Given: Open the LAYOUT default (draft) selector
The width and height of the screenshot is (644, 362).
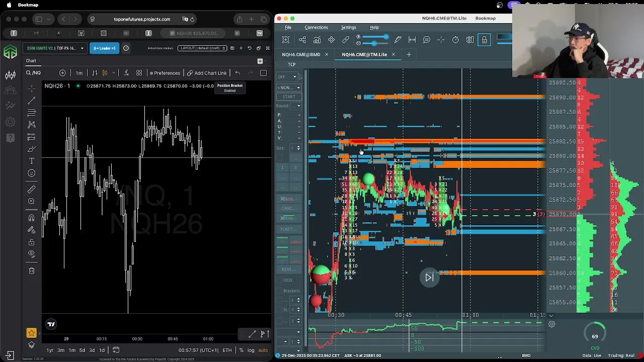Looking at the screenshot, I should (x=203, y=48).
